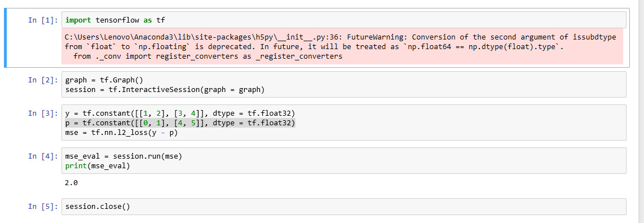
Task: Click the 2.0 output text
Action: coord(71,183)
